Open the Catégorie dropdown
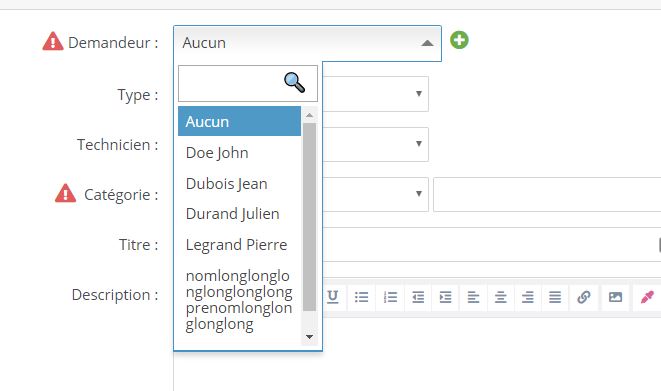Image resolution: width=661 pixels, height=391 pixels. point(376,194)
